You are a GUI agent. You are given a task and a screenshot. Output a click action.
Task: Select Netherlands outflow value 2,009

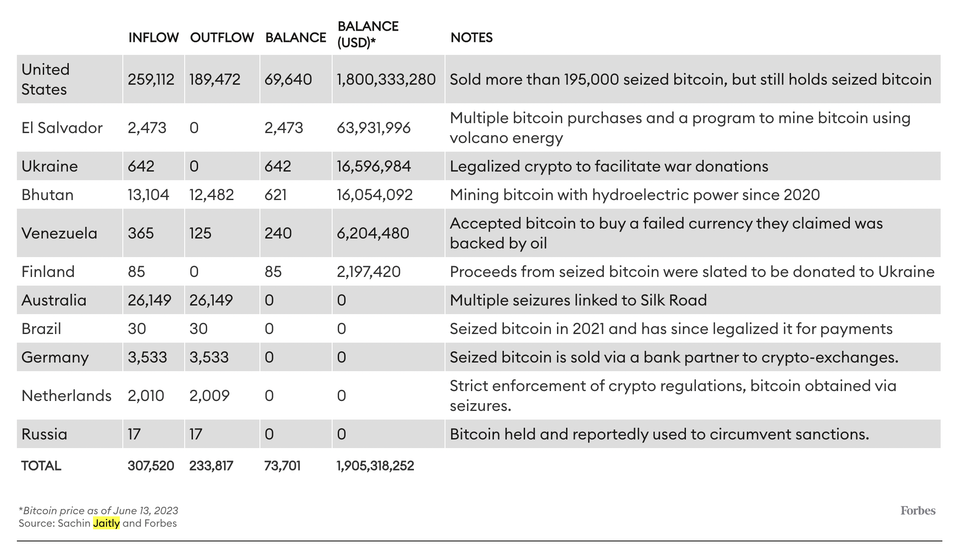point(209,396)
